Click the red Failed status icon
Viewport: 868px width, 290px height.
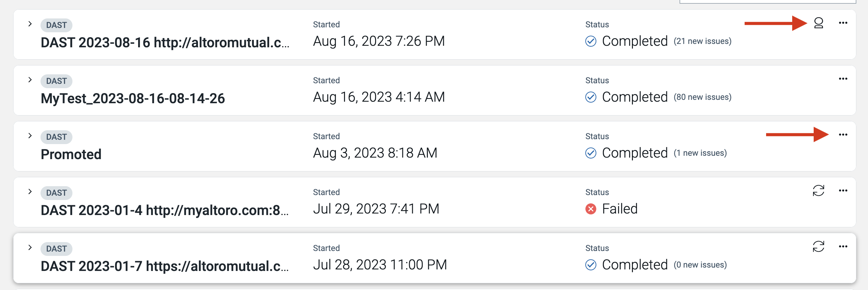591,209
